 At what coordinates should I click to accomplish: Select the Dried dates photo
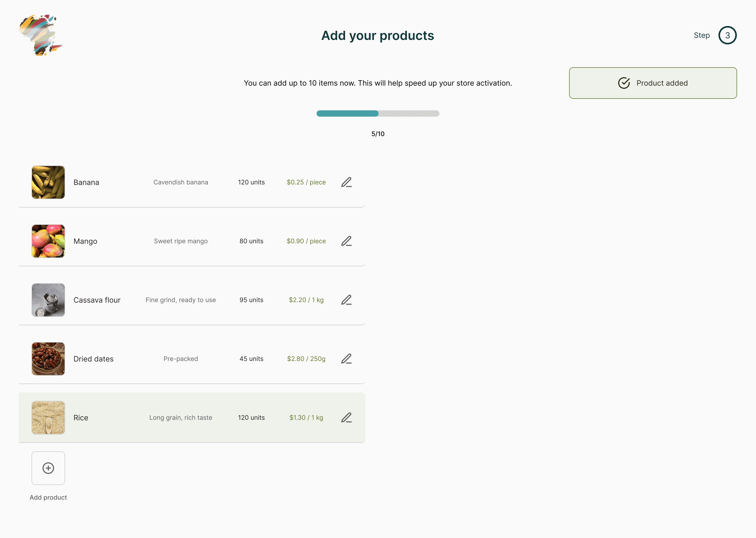[x=48, y=359]
